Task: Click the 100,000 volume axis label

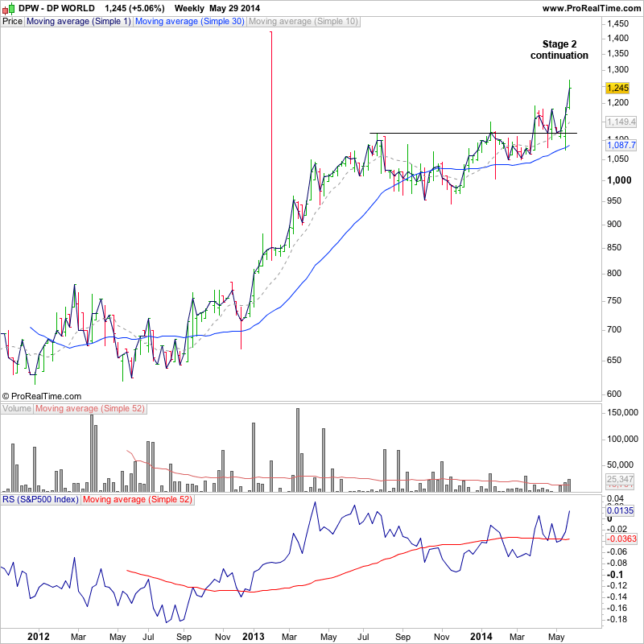Action: tap(622, 439)
